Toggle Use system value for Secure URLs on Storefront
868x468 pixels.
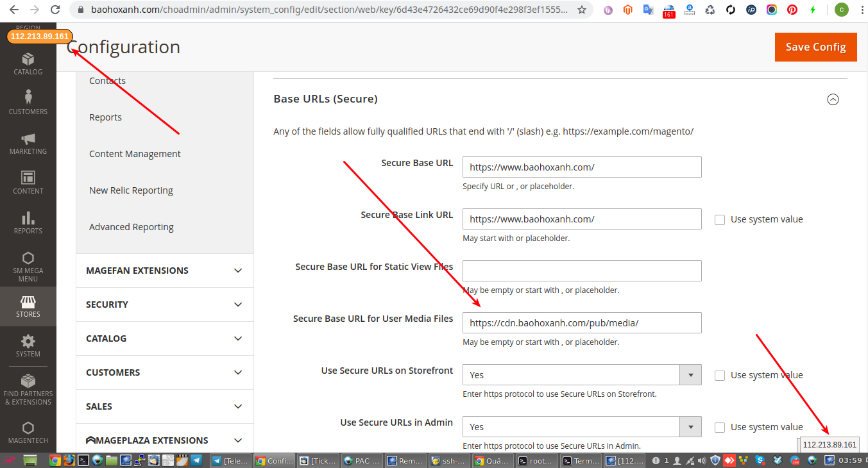720,375
